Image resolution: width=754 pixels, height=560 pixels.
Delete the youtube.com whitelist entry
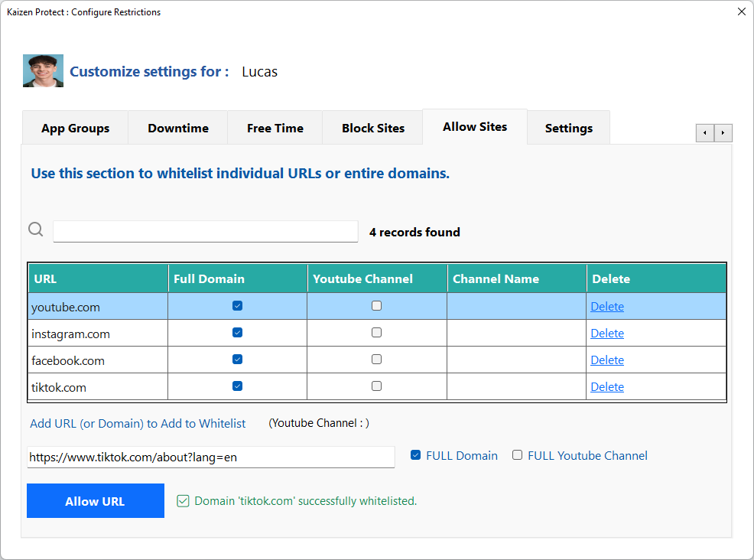607,307
